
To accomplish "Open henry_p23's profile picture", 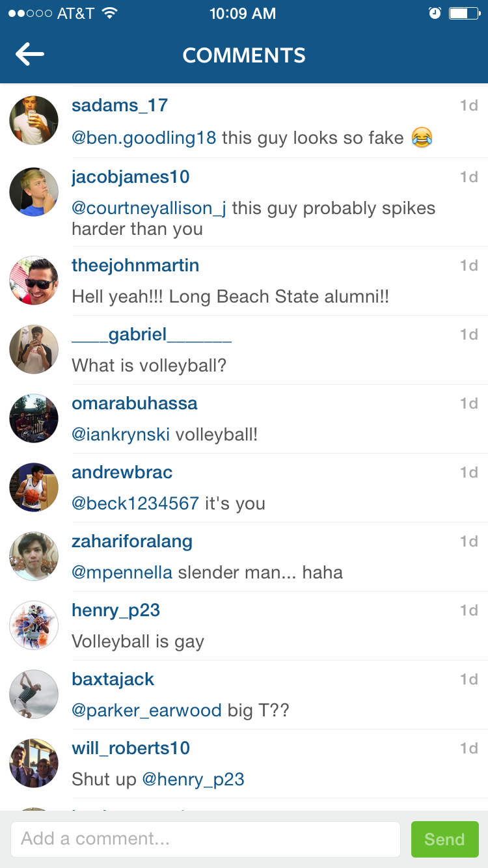I will point(34,625).
